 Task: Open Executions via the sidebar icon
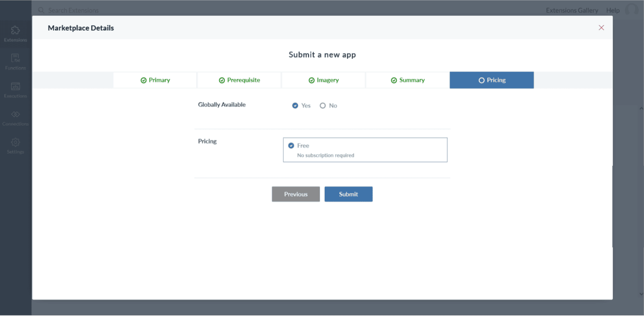[x=15, y=89]
